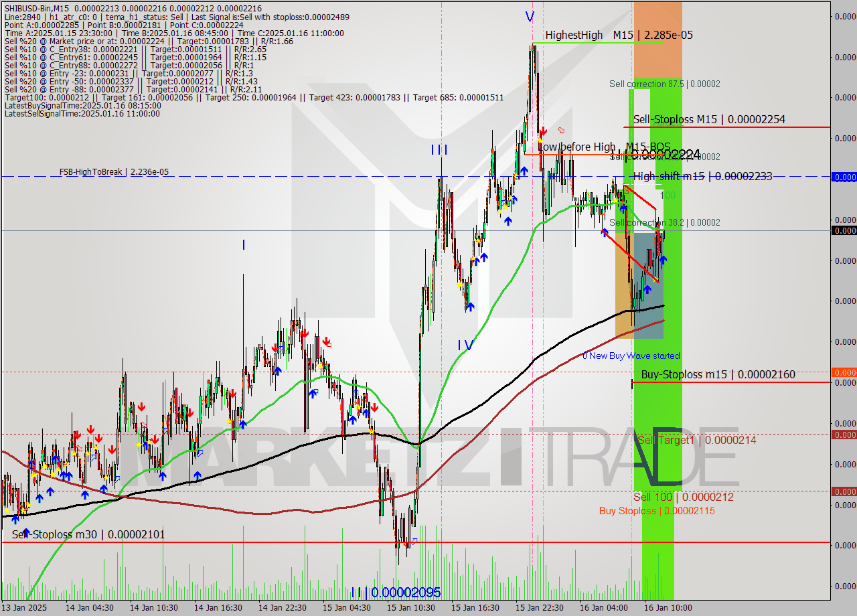Click the '15 Jan 10:30' time axis label
857x616 pixels.
(411, 608)
